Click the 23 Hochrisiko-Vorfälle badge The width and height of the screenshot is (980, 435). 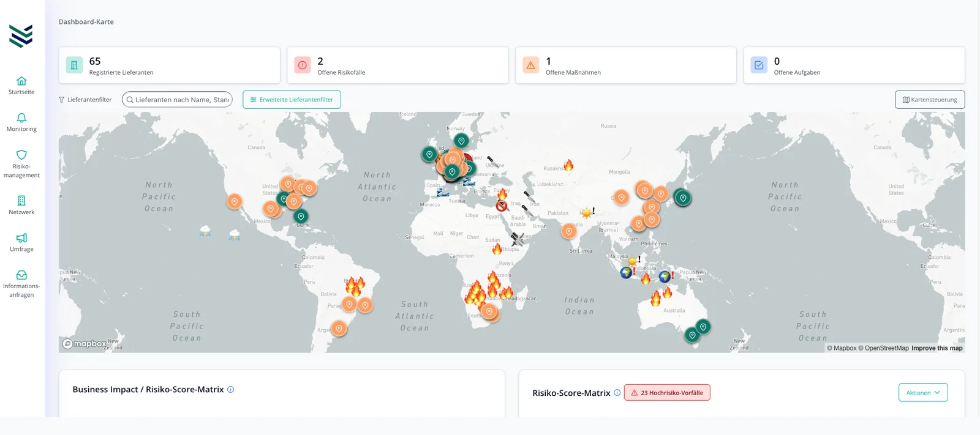pos(667,393)
